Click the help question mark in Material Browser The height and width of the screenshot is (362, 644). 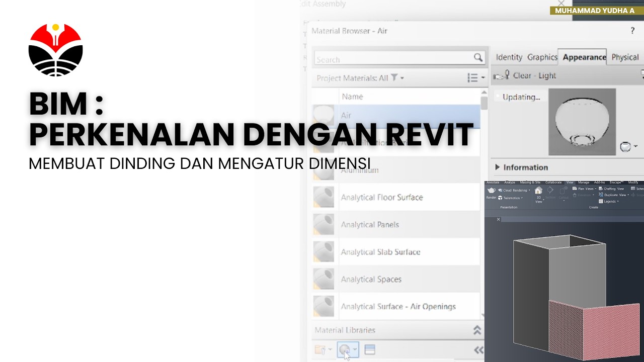[632, 31]
